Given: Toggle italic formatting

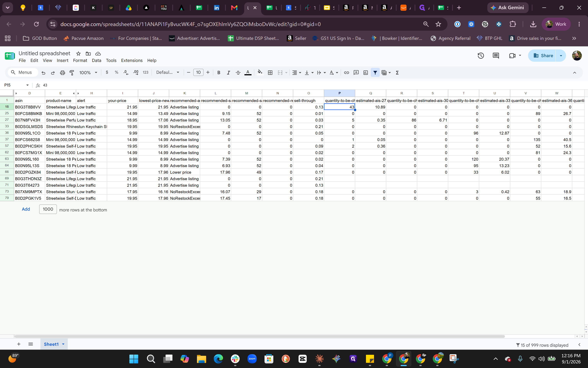Looking at the screenshot, I should click(228, 72).
